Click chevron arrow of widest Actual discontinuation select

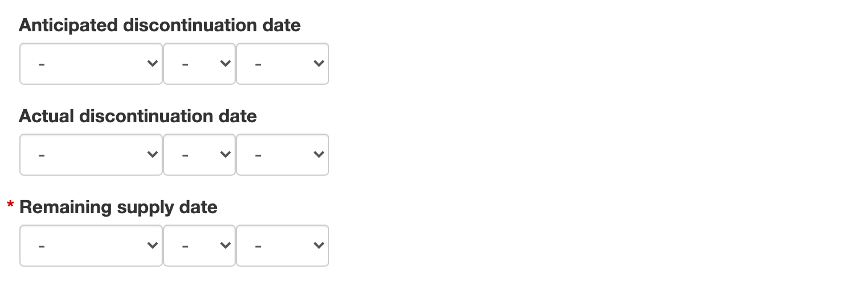pos(152,155)
